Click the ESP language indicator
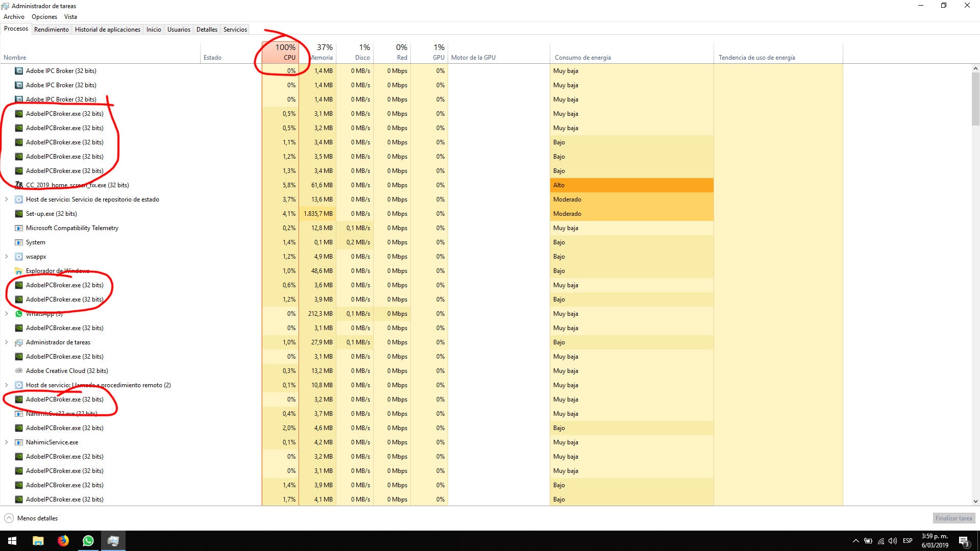 (x=908, y=541)
